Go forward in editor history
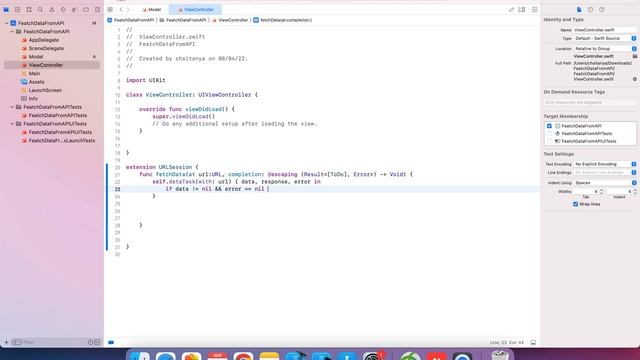This screenshot has height=360, width=640. 128,9
